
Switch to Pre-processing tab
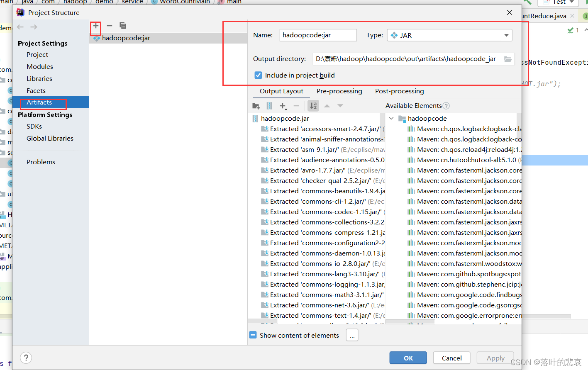click(x=339, y=91)
